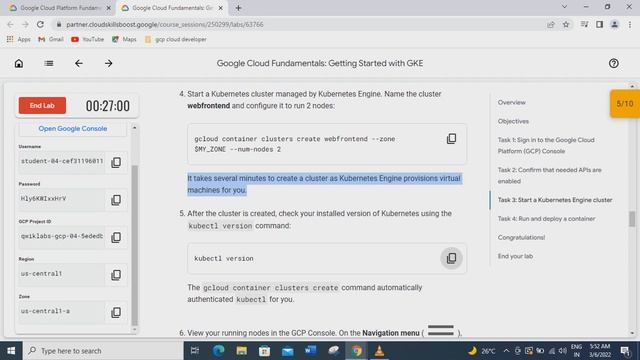Go to Task 3: Start a Kubernetes cluster
The image size is (640, 360).
(555, 200)
